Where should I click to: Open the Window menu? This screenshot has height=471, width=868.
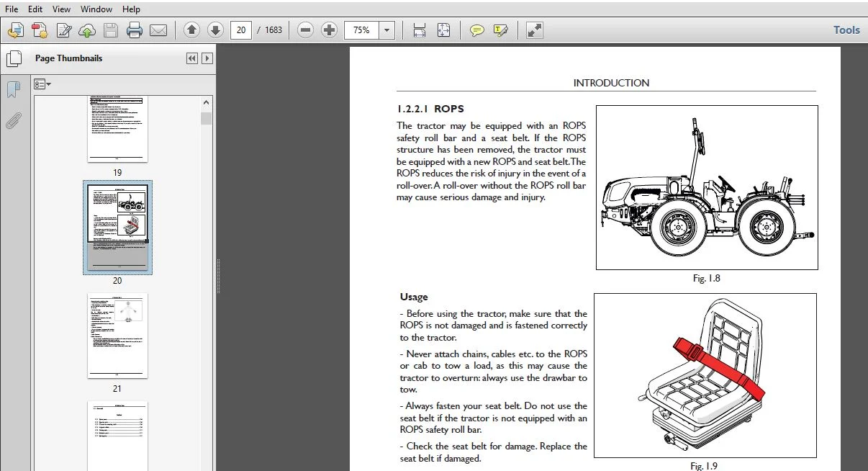(x=96, y=9)
